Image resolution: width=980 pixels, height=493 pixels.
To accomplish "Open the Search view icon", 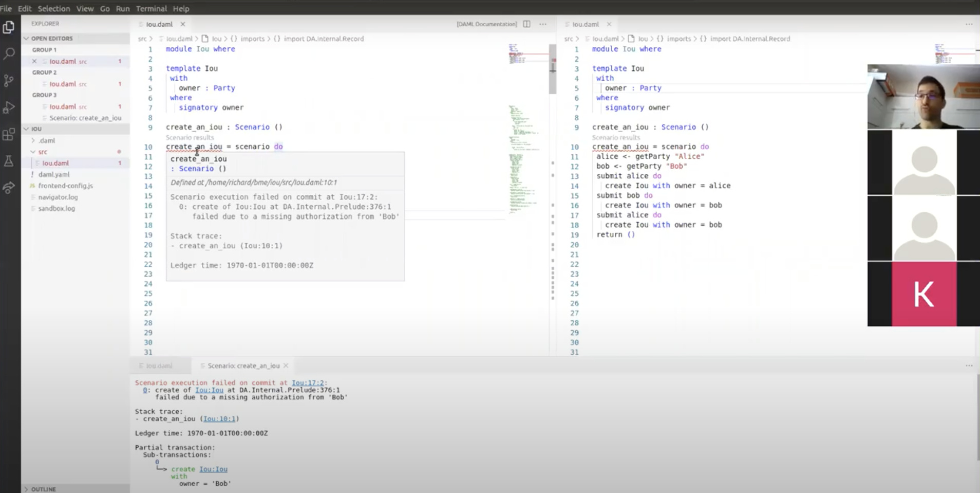I will coord(9,53).
